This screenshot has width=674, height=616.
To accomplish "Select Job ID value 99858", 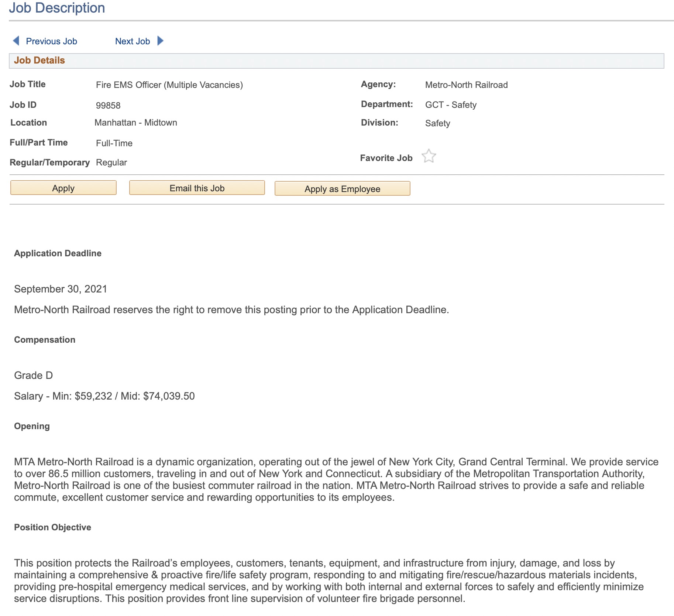I will [x=108, y=106].
